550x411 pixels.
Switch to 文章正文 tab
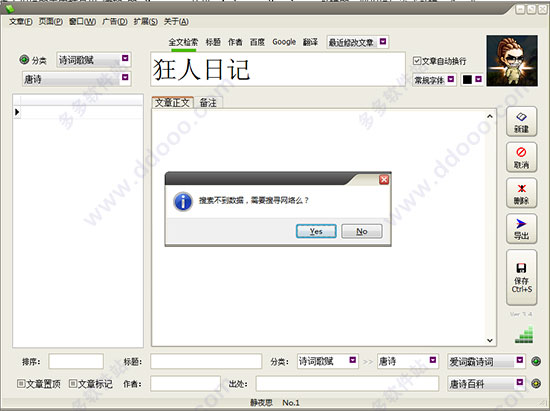click(x=172, y=103)
